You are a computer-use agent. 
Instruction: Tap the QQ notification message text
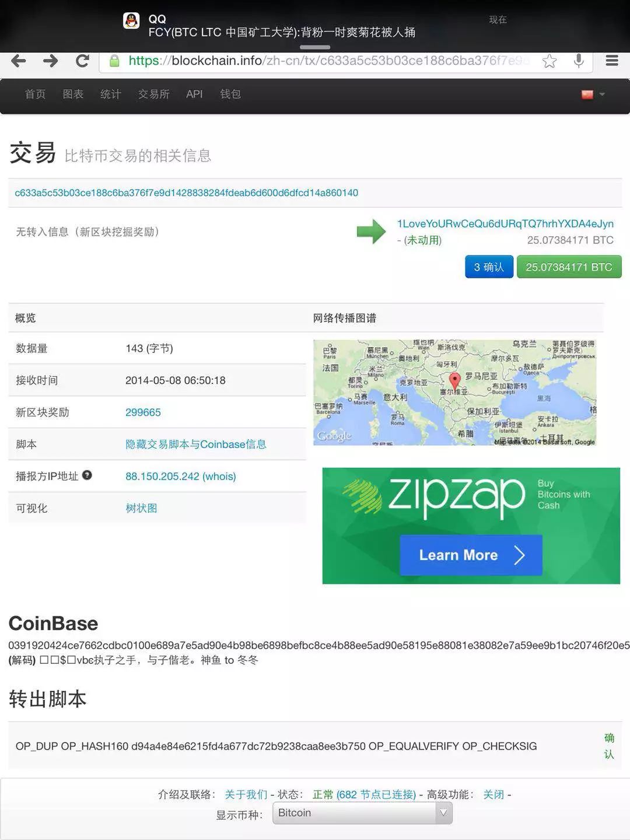click(282, 33)
